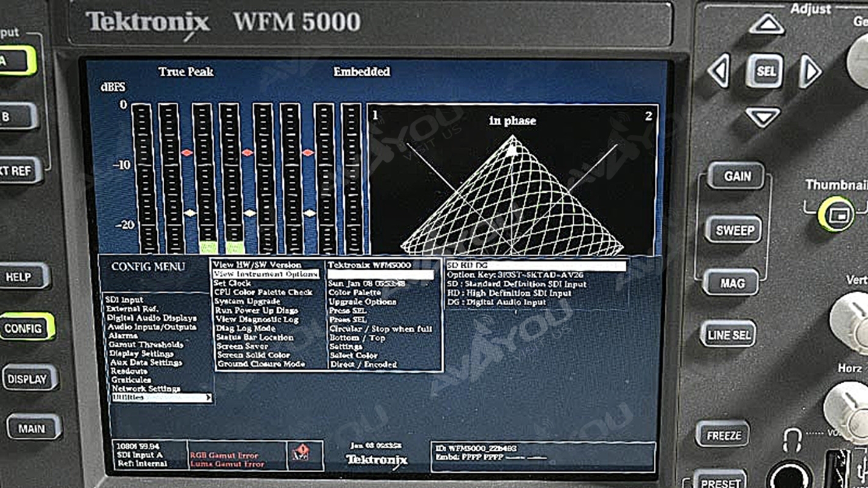
Task: Click the Option Key line
Action: click(x=514, y=275)
